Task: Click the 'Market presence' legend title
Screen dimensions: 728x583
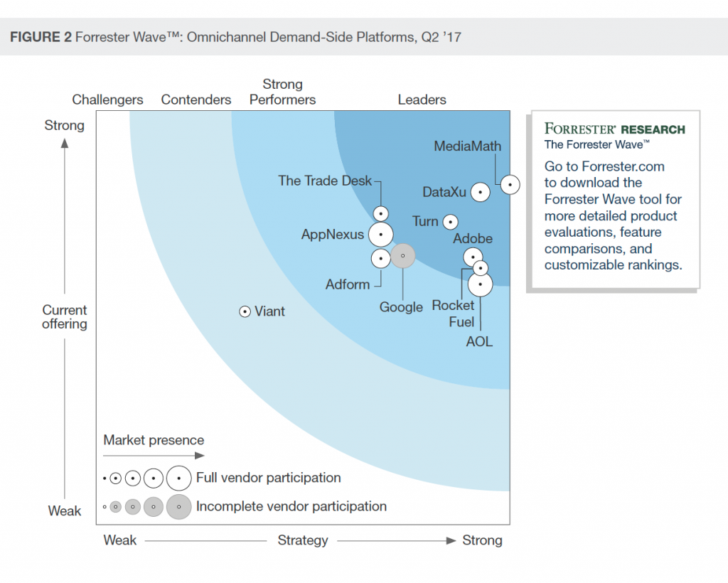Action: click(x=154, y=440)
